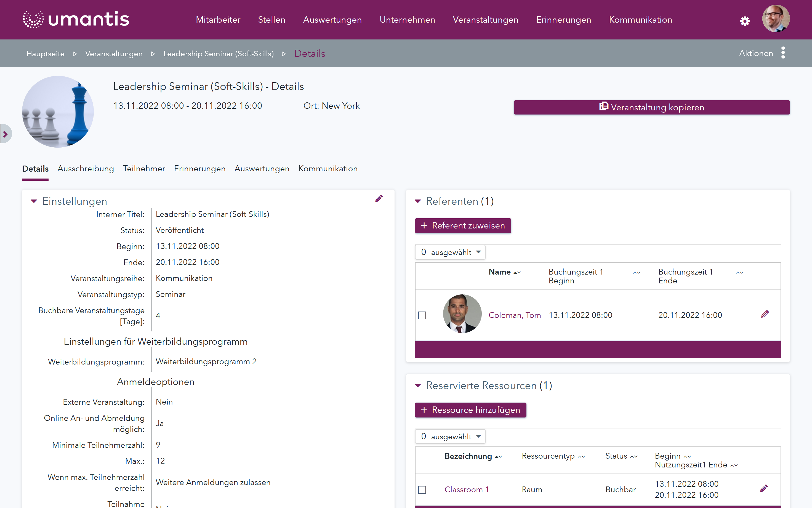
Task: Edit Classroom 1 resource pencil icon
Action: [764, 488]
